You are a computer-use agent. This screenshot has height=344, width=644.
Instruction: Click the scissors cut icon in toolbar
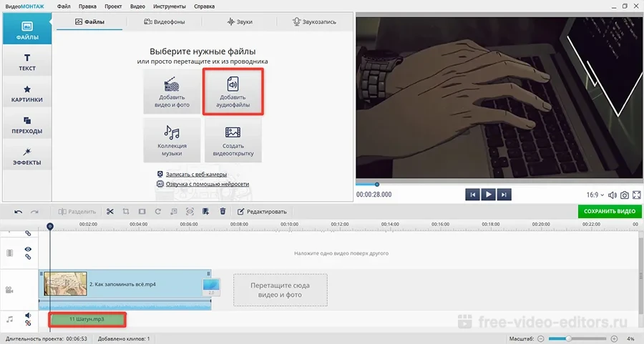point(110,212)
